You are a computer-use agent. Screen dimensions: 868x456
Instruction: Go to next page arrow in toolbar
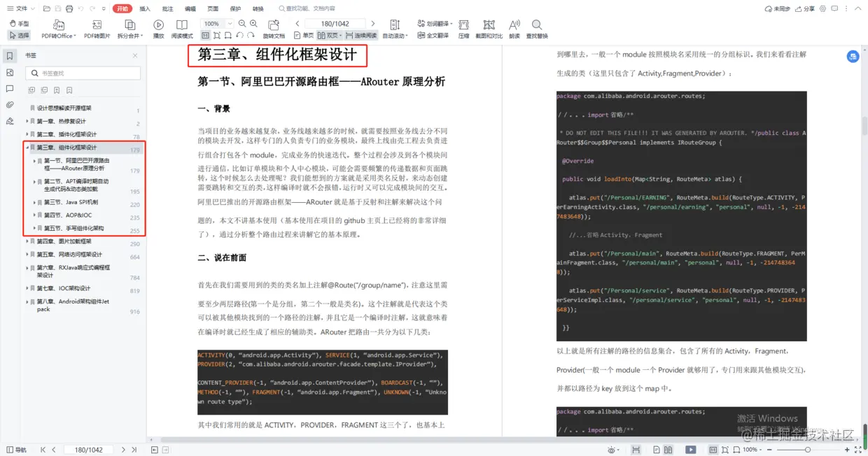click(373, 24)
